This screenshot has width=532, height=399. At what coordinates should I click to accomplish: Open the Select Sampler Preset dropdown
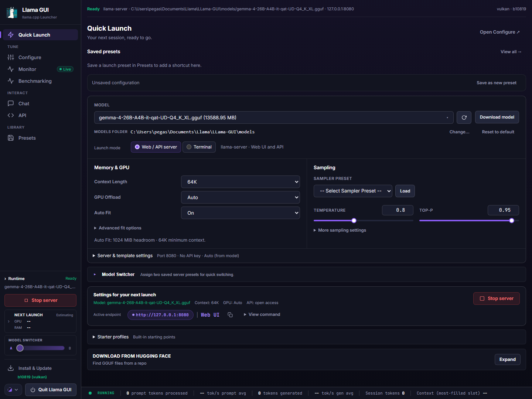coord(353,191)
